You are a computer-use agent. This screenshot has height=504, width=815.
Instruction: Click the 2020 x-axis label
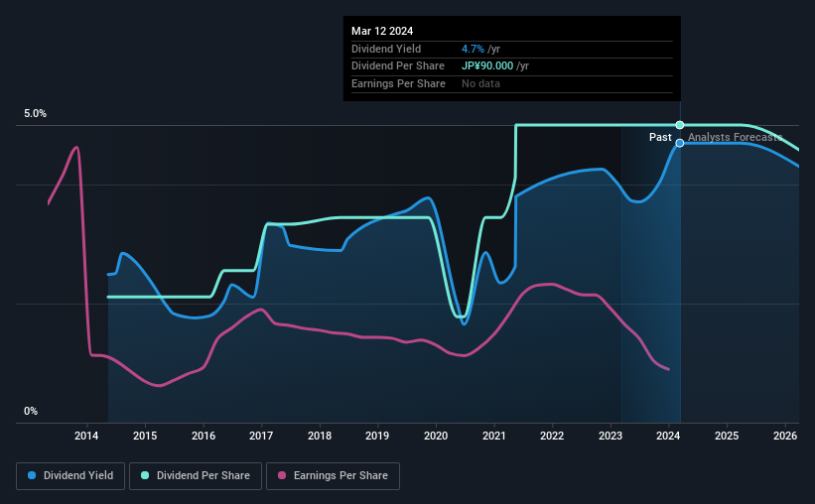point(436,436)
